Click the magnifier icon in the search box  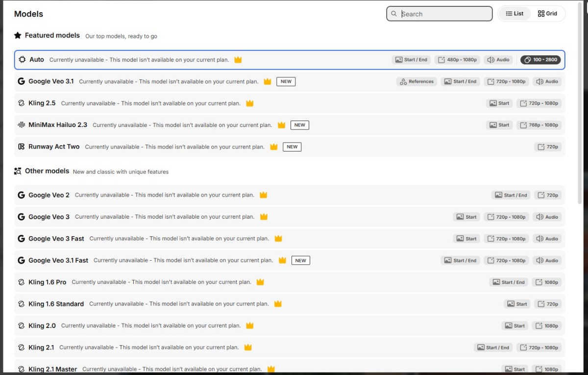[x=394, y=14]
